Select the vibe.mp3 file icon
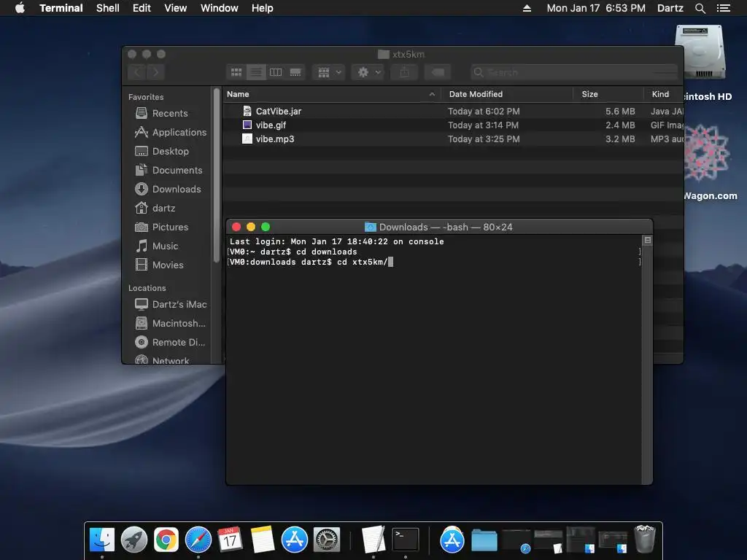The width and height of the screenshot is (747, 560). pyautogui.click(x=247, y=139)
